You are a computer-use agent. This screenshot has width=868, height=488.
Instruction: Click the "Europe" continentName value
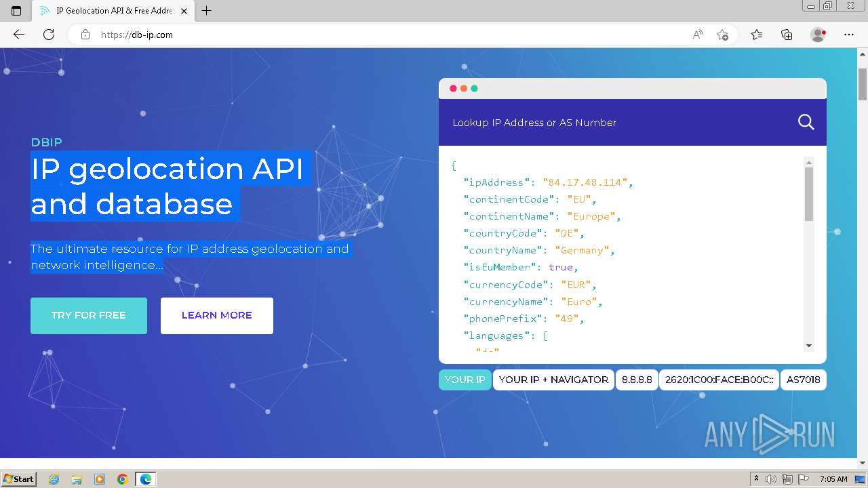tap(591, 216)
